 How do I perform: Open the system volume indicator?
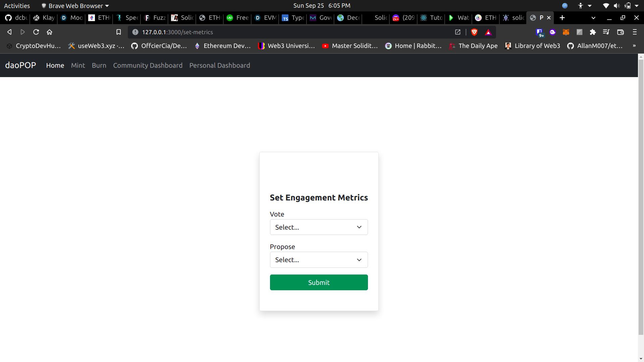(616, 6)
